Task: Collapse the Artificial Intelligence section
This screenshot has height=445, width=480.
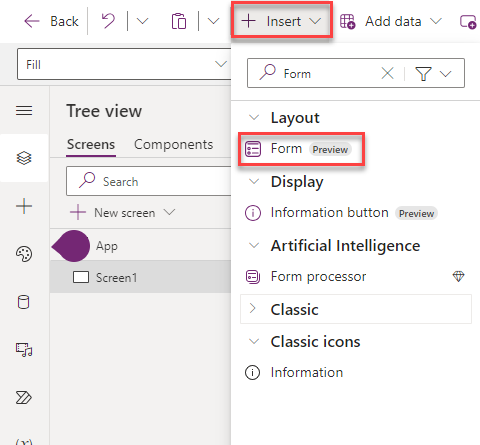Action: tap(254, 246)
